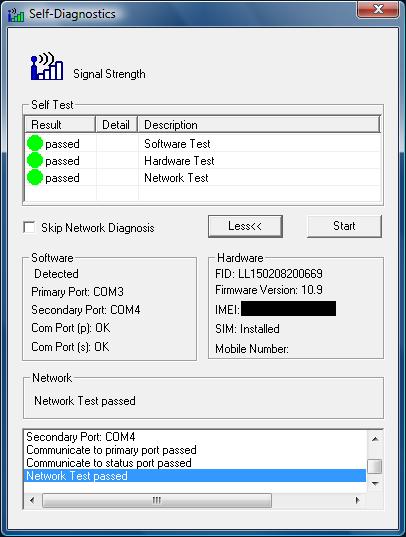Collapse details with the Less<< button
The image size is (406, 537).
pos(245,226)
